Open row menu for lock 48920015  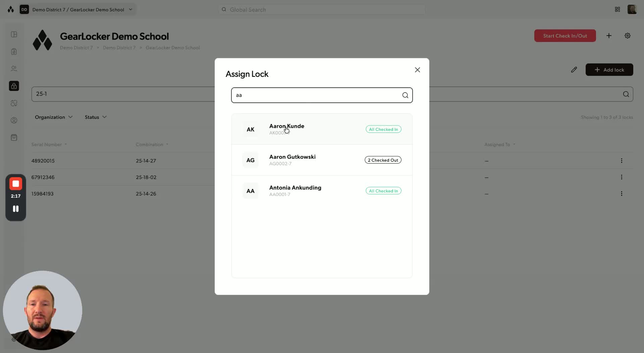[x=622, y=161]
